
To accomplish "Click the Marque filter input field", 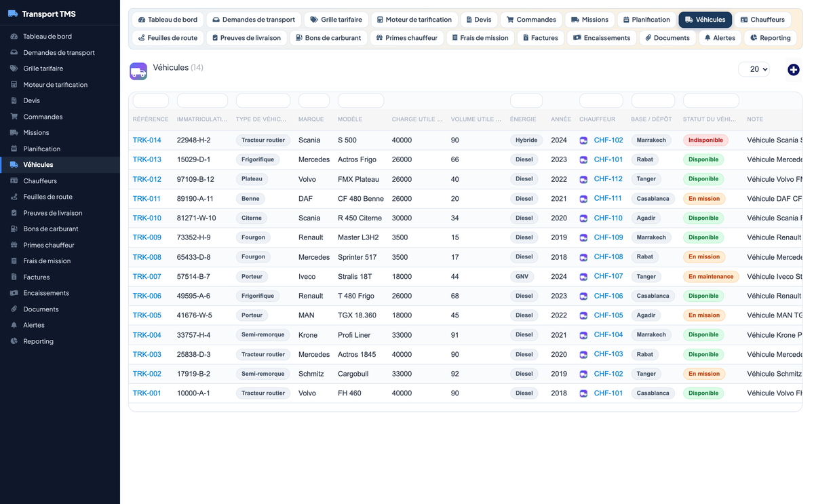I will [314, 101].
